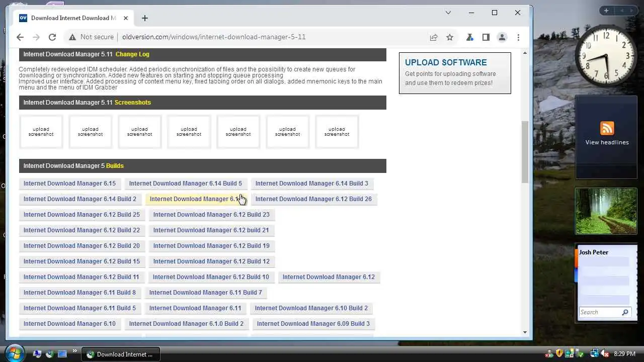The image size is (644, 362).
Task: Share this page icon
Action: click(434, 37)
